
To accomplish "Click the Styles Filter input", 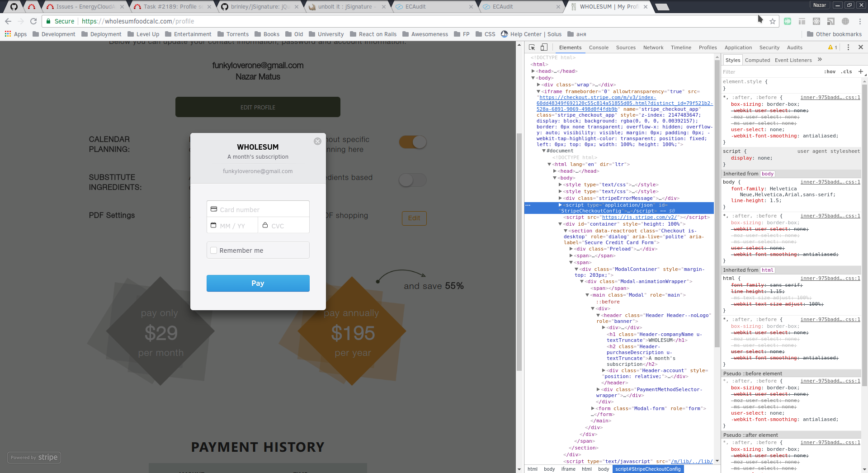I will pos(771,72).
